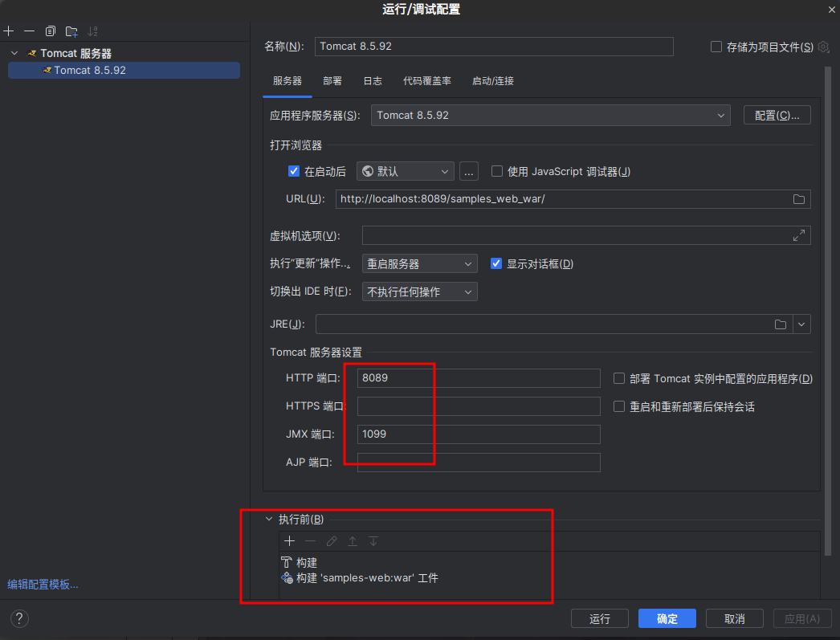Screen dimensions: 840x640
Task: Open the gear next to store as project file
Action: (824, 47)
